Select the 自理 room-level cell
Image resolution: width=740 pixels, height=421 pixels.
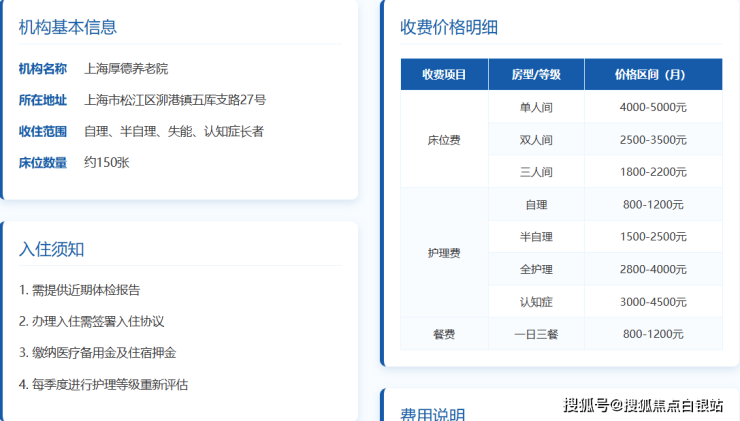[x=536, y=204]
